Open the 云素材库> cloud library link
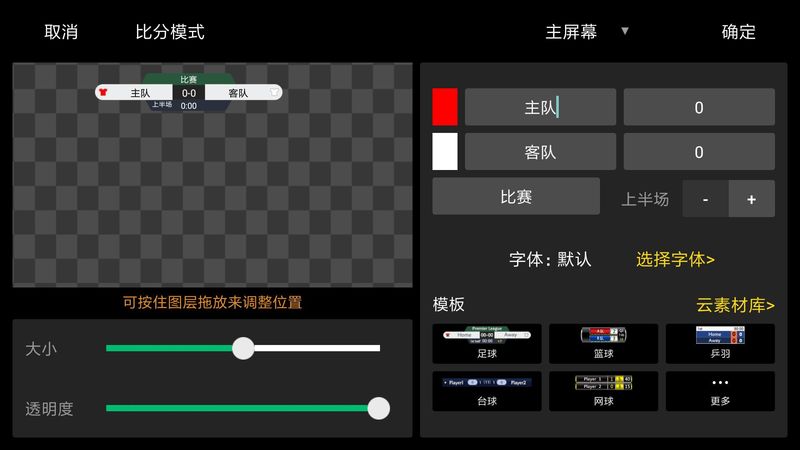Screen dimensions: 800x450 (x=735, y=305)
